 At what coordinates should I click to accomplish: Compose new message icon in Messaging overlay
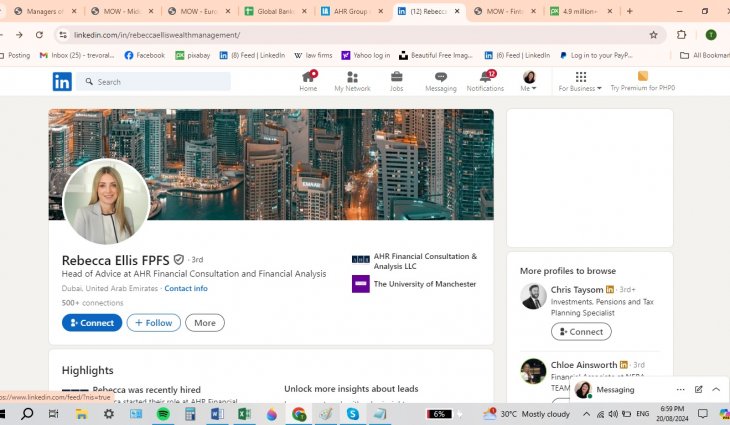coord(698,389)
